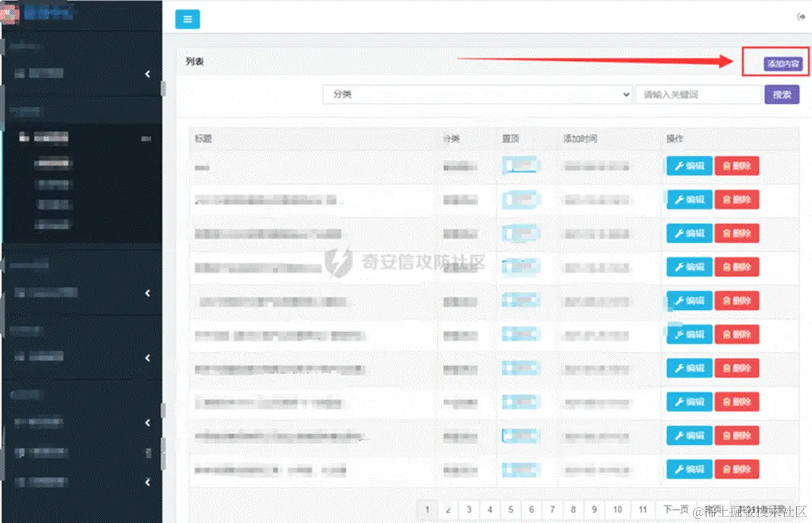Viewport: 812px width, 523px height.
Task: Click 删除 delete button in the first table row
Action: [737, 166]
